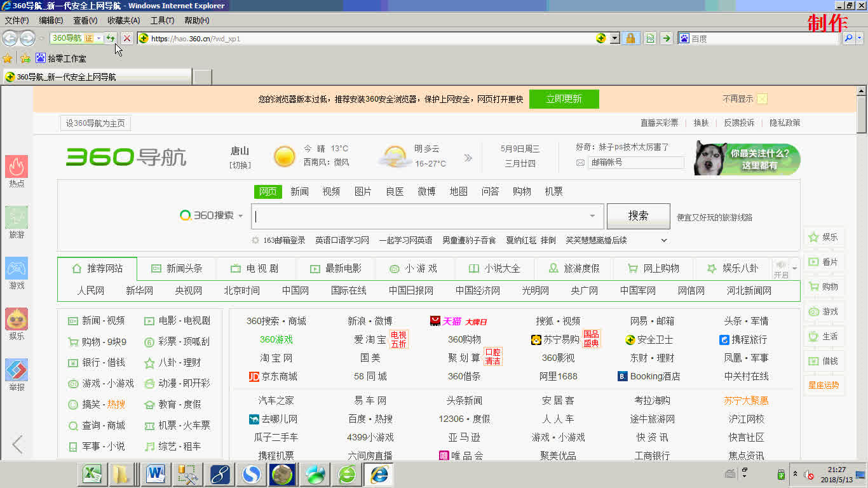The image size is (868, 488).
Task: Select the 视频 search category
Action: tap(331, 191)
